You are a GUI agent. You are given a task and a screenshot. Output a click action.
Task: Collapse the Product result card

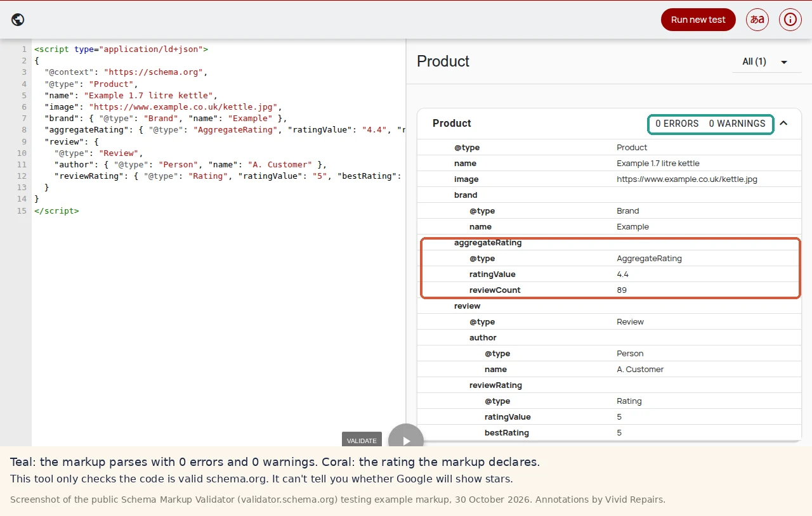tap(783, 124)
